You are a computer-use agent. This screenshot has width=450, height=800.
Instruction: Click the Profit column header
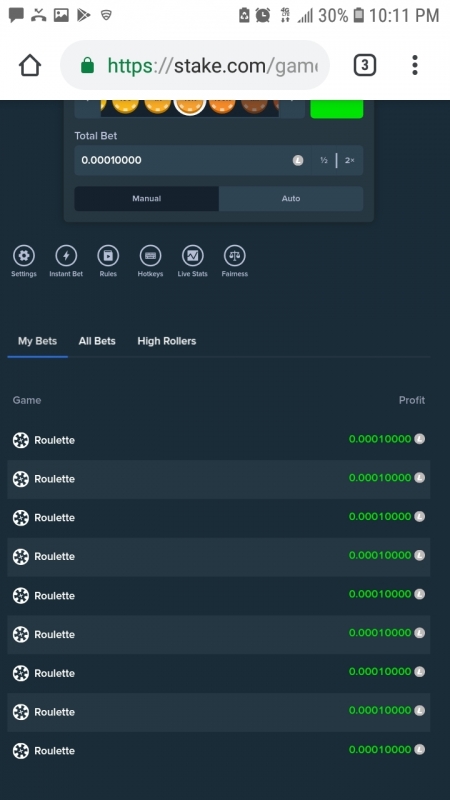click(412, 400)
